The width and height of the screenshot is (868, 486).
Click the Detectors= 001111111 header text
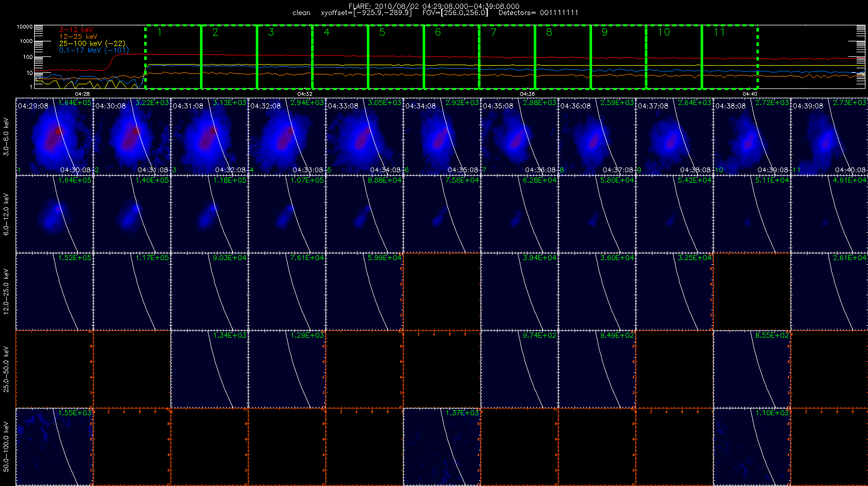(538, 12)
